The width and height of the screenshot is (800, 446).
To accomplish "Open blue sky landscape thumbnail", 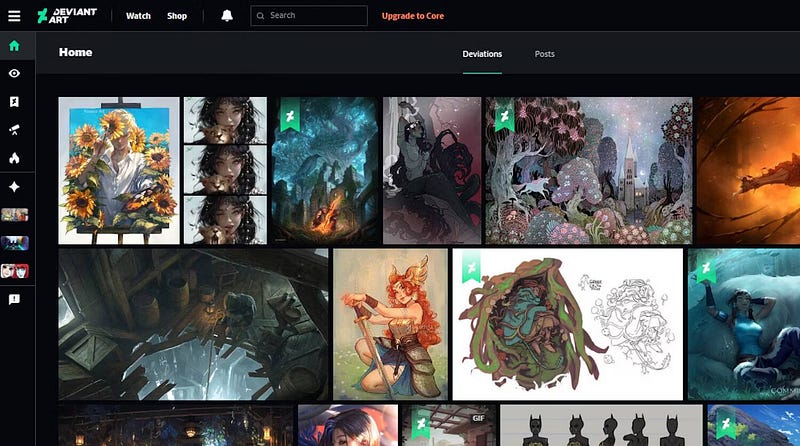I will point(754,426).
